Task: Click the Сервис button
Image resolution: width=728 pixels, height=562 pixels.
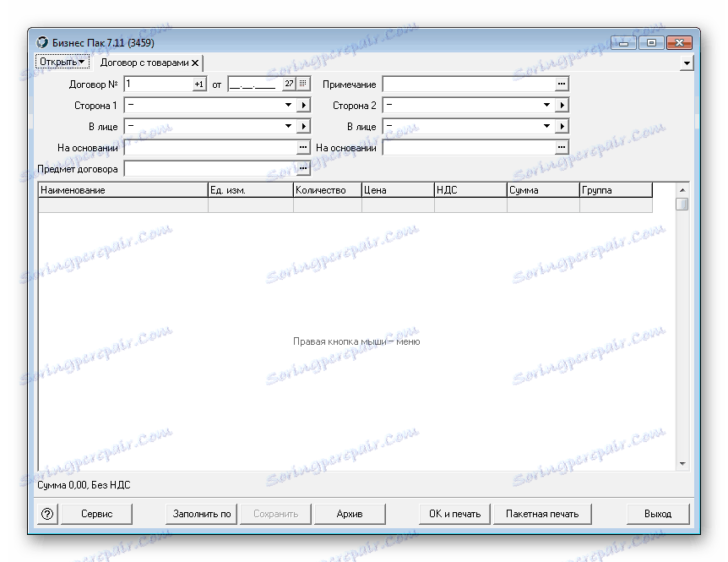Action: [x=96, y=514]
